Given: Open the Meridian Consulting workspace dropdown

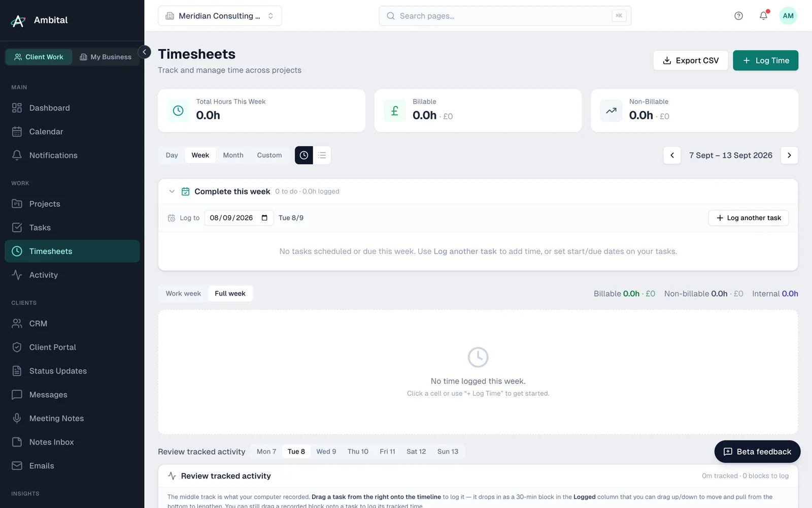Looking at the screenshot, I should pos(220,16).
